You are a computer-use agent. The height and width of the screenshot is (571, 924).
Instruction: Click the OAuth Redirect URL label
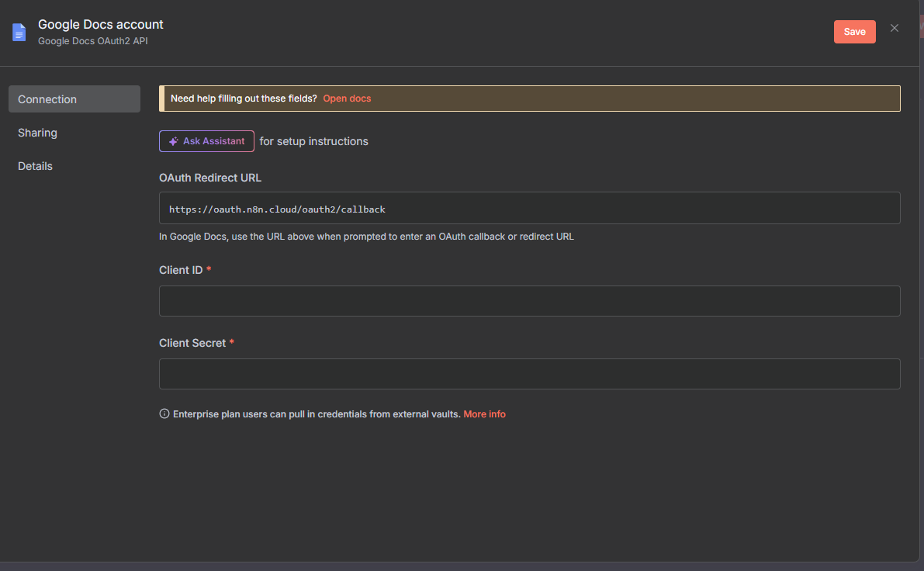click(210, 178)
